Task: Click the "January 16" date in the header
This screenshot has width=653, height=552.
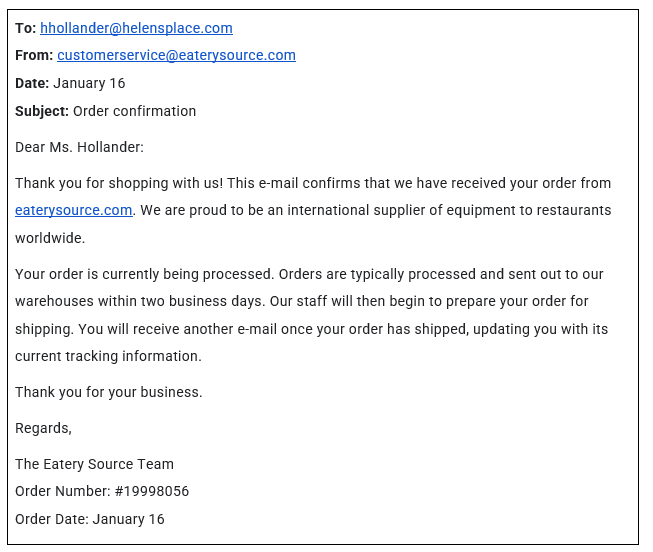Action: [89, 83]
